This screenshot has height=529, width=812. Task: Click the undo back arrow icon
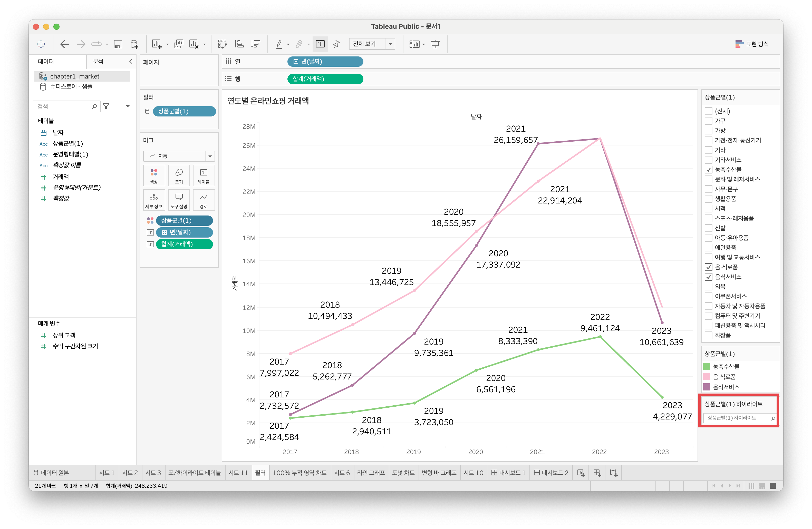click(64, 44)
